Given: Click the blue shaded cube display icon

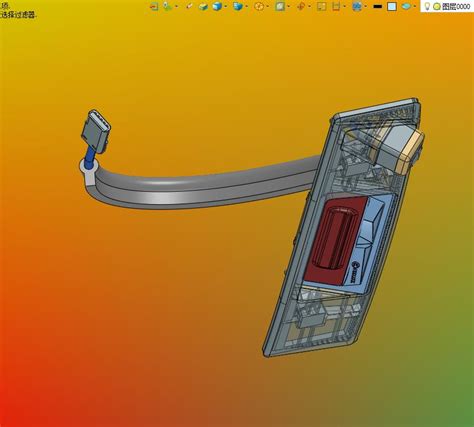Looking at the screenshot, I should tap(217, 6).
